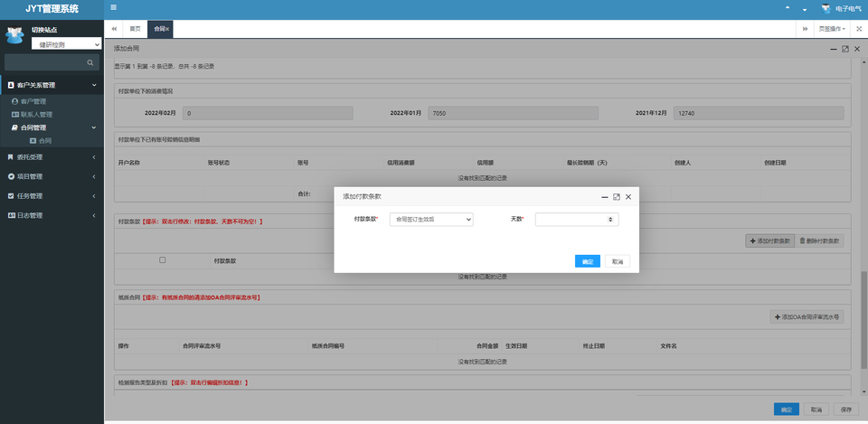This screenshot has height=424, width=868.
Task: Click the blue 确定 button in dialog
Action: pyautogui.click(x=587, y=261)
